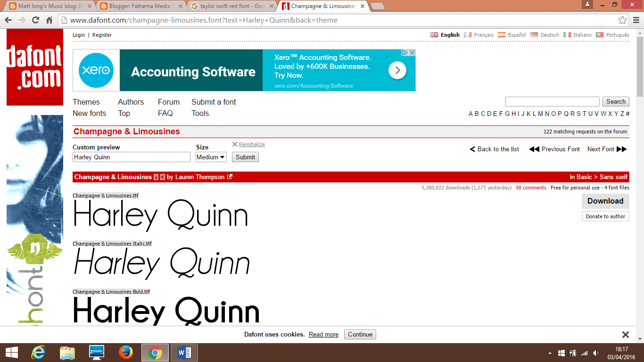Open the Tools menu item
The width and height of the screenshot is (644, 362).
pyautogui.click(x=200, y=113)
